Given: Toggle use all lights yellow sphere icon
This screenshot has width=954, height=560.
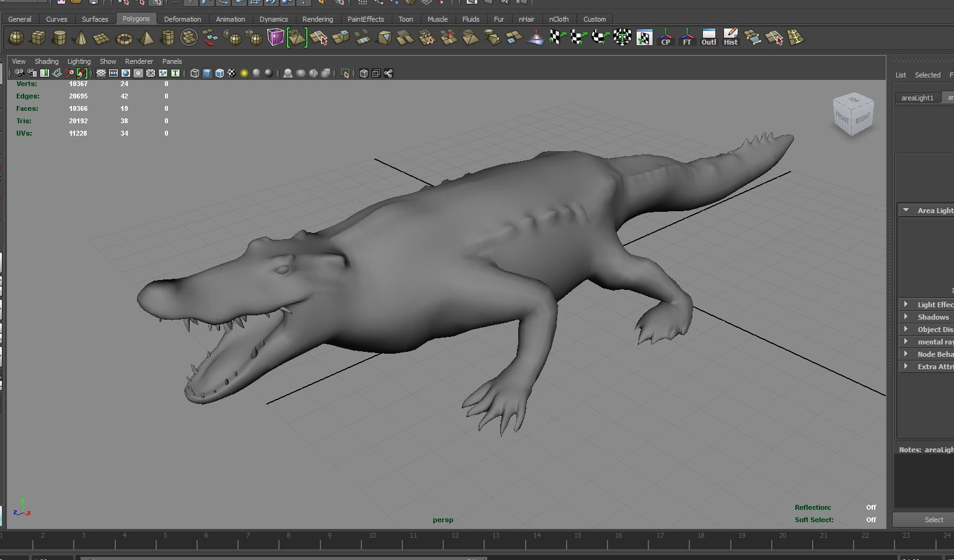Looking at the screenshot, I should [x=244, y=73].
